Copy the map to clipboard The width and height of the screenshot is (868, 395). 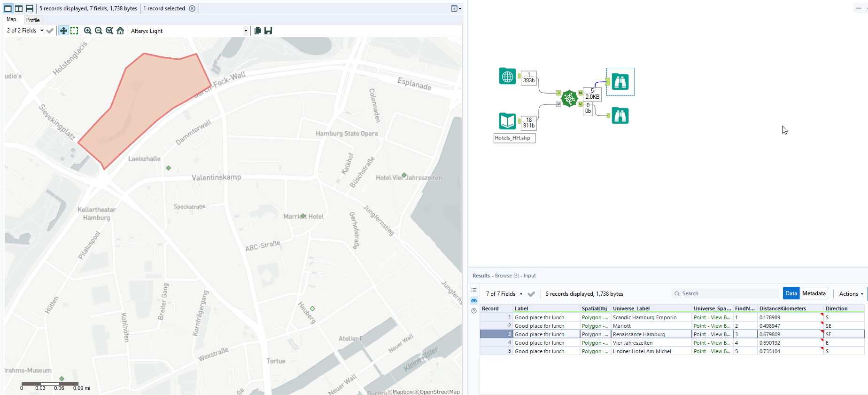click(x=257, y=31)
